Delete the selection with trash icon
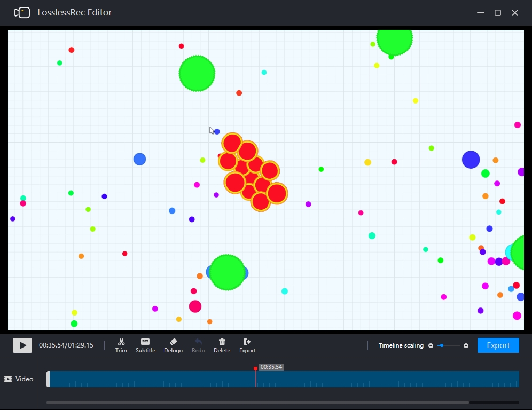Viewport: 532px width, 410px height. point(222,345)
